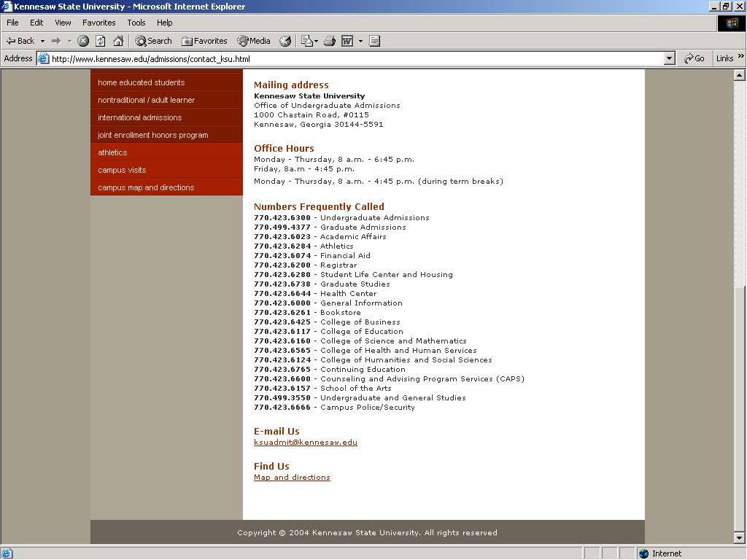Viewport: 747px width, 560px height.
Task: Open athletics nav link
Action: pyautogui.click(x=166, y=152)
